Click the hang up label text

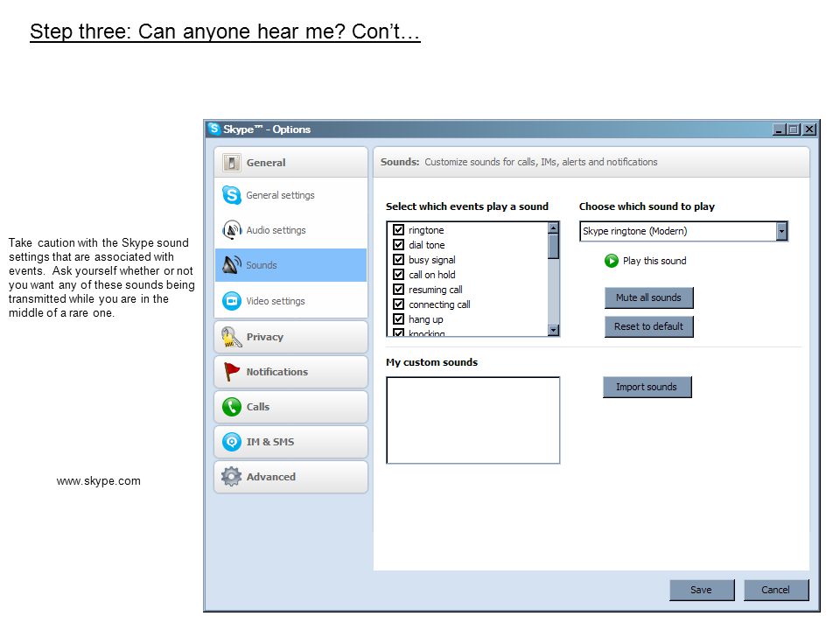pos(426,320)
